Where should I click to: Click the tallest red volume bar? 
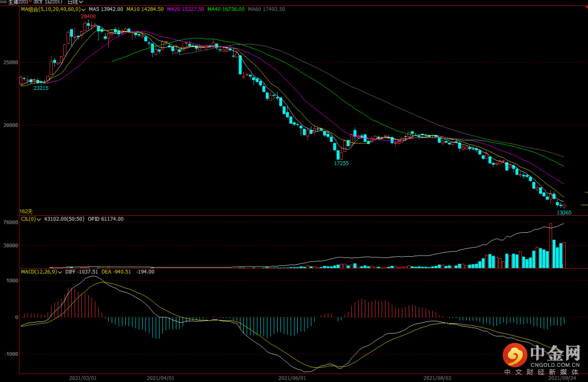pyautogui.click(x=550, y=245)
